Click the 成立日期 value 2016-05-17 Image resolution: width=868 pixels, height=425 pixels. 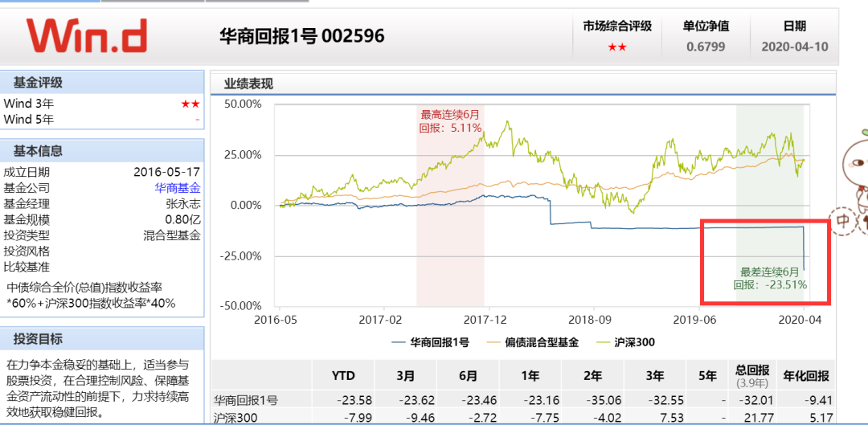[x=166, y=172]
